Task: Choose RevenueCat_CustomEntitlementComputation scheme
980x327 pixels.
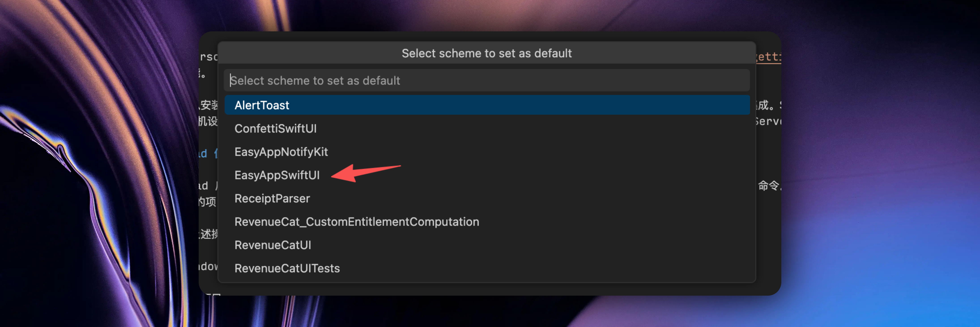Action: tap(356, 222)
